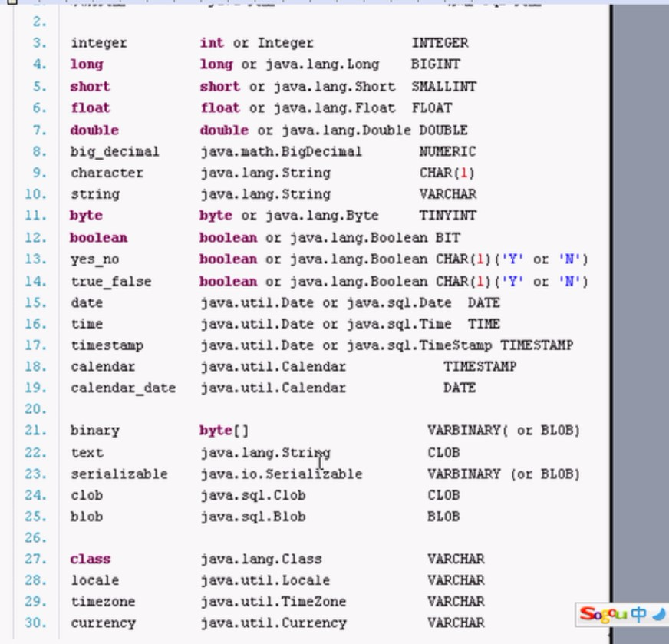Select 'NUMERIC' SQL type

pos(447,151)
